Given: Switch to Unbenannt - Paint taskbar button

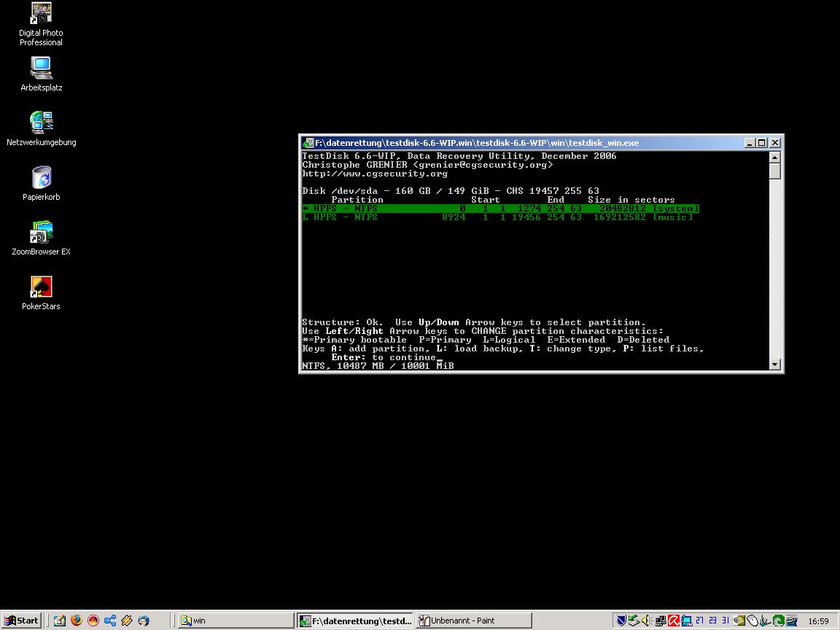Looking at the screenshot, I should 473,621.
